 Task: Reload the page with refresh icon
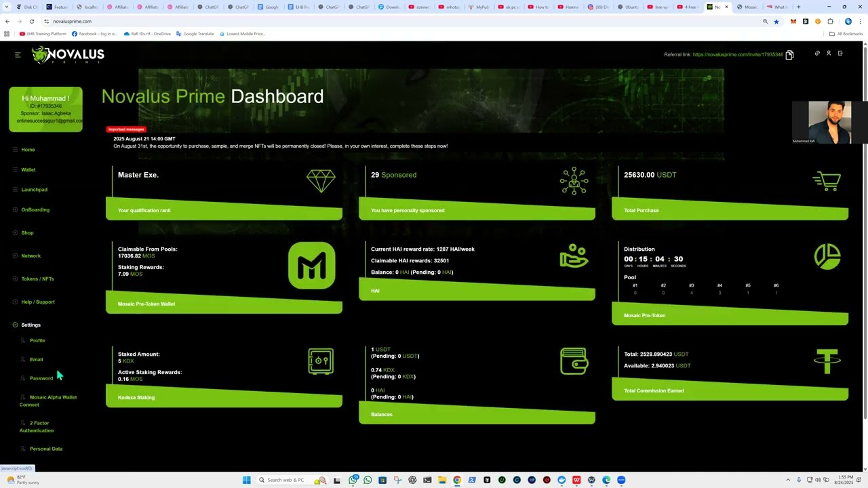pyautogui.click(x=32, y=21)
